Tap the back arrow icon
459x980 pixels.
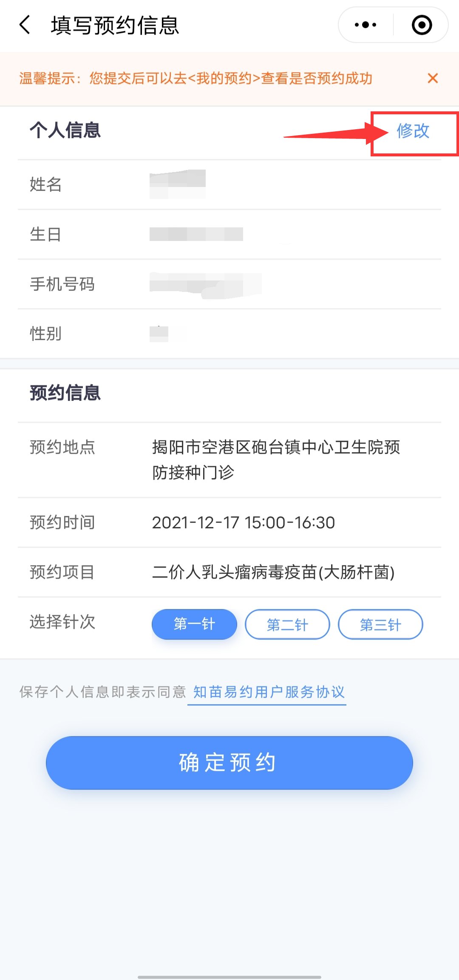coord(25,25)
